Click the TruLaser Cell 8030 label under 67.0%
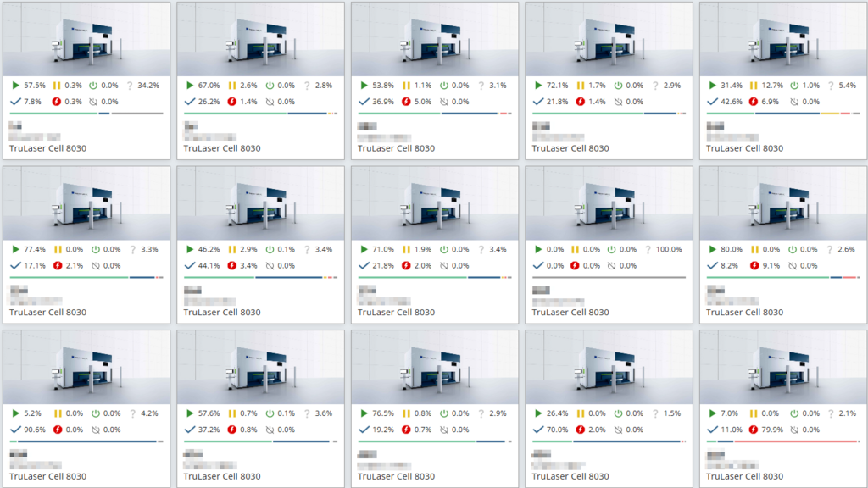The width and height of the screenshot is (868, 488). pyautogui.click(x=222, y=148)
